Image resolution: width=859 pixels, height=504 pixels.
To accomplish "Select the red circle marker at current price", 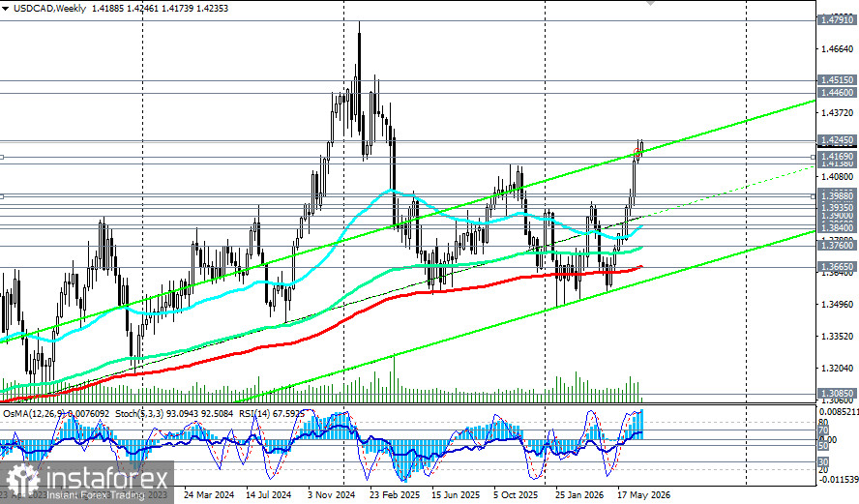I will tap(637, 152).
